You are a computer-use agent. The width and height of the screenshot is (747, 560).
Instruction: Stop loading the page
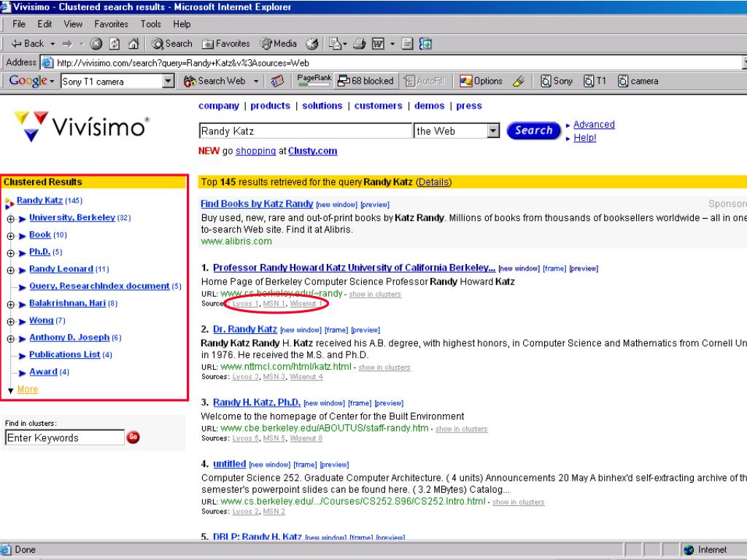[96, 44]
